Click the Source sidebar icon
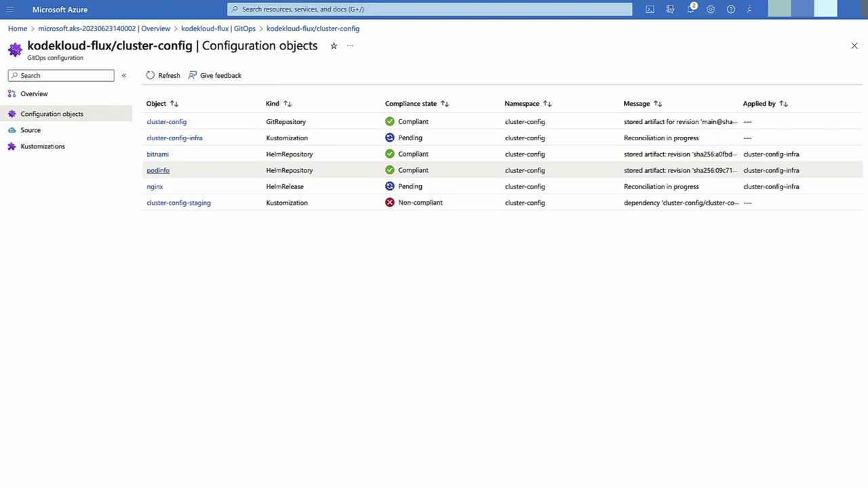The image size is (868, 488). tap(12, 130)
